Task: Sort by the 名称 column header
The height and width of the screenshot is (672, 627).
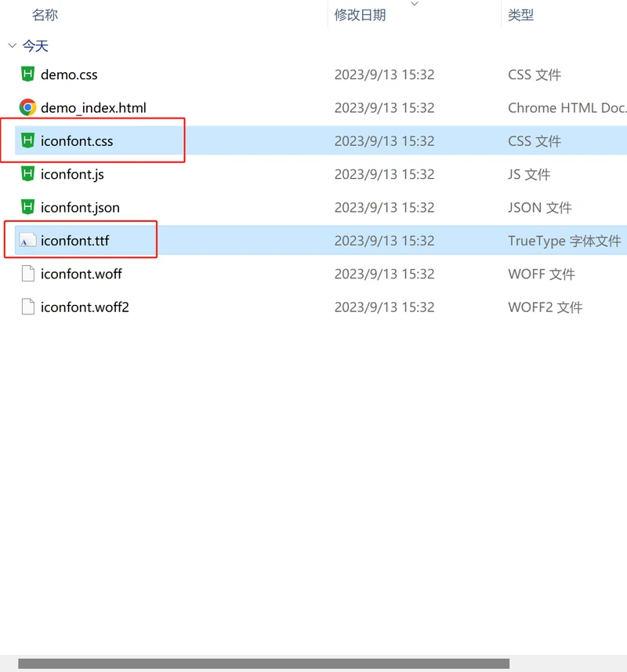Action: tap(45, 15)
